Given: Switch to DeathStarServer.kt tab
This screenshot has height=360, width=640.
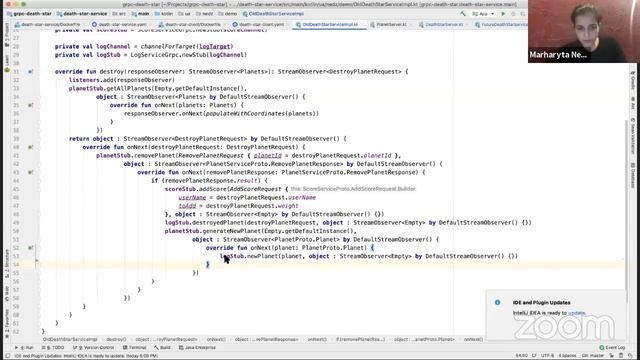Looking at the screenshot, I should tap(441, 24).
